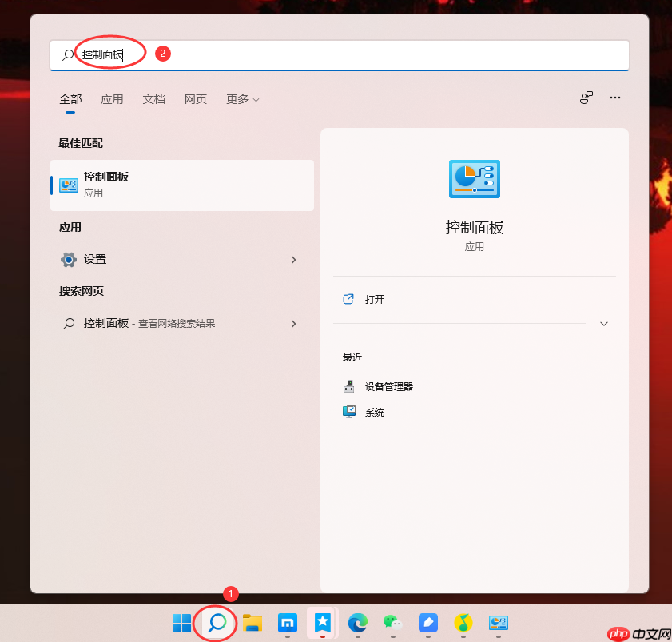Image resolution: width=672 pixels, height=642 pixels.
Task: Click the magnifier icon inside the search box
Action: coord(68,55)
